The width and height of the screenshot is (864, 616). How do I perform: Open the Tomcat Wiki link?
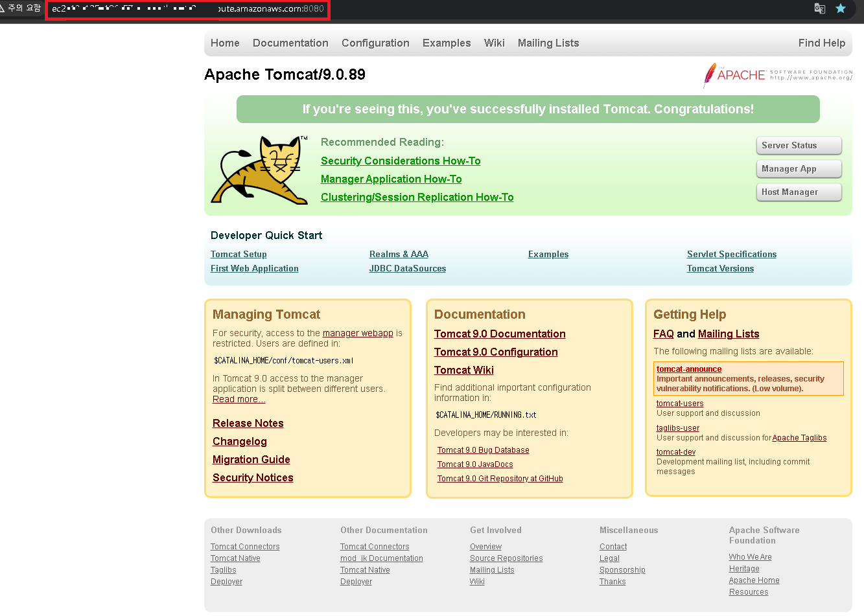tap(464, 370)
